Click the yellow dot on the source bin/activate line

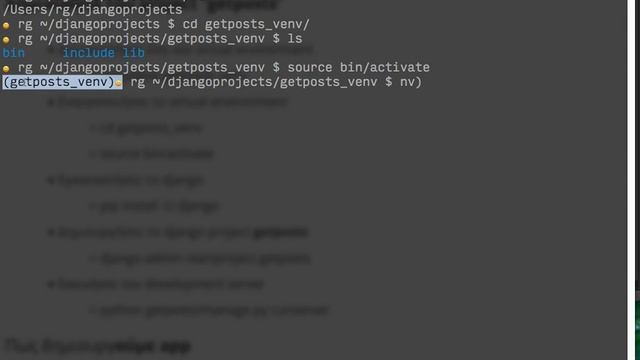6,69
